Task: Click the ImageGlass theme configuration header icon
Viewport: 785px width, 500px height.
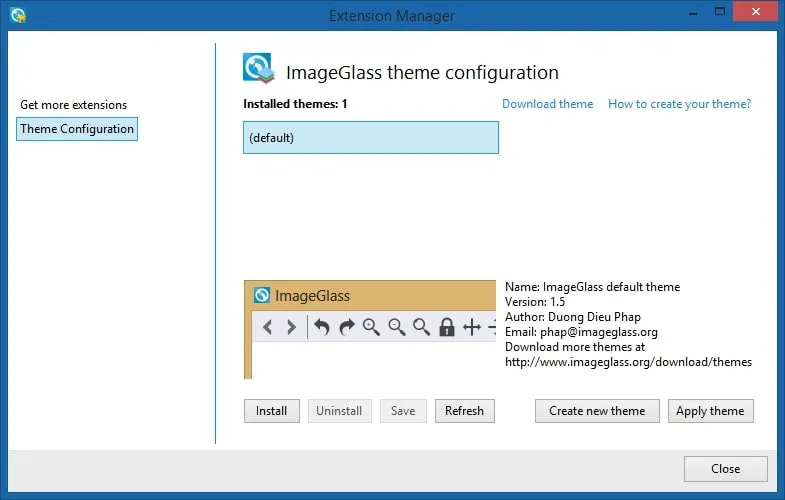Action: click(259, 68)
